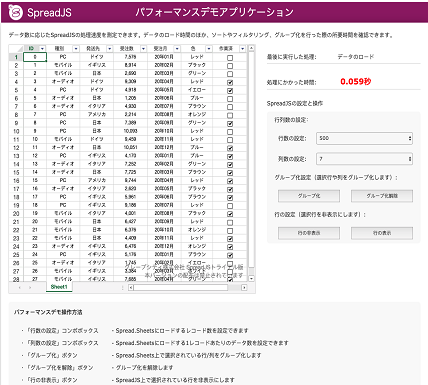This screenshot has width=428, height=385.
Task: Click the tab strip resize handle dots
Action: coord(122,287)
